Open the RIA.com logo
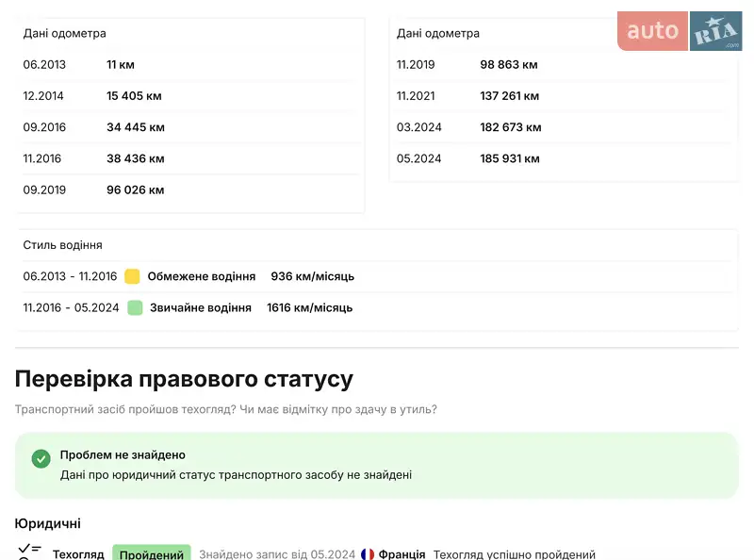 (x=715, y=30)
